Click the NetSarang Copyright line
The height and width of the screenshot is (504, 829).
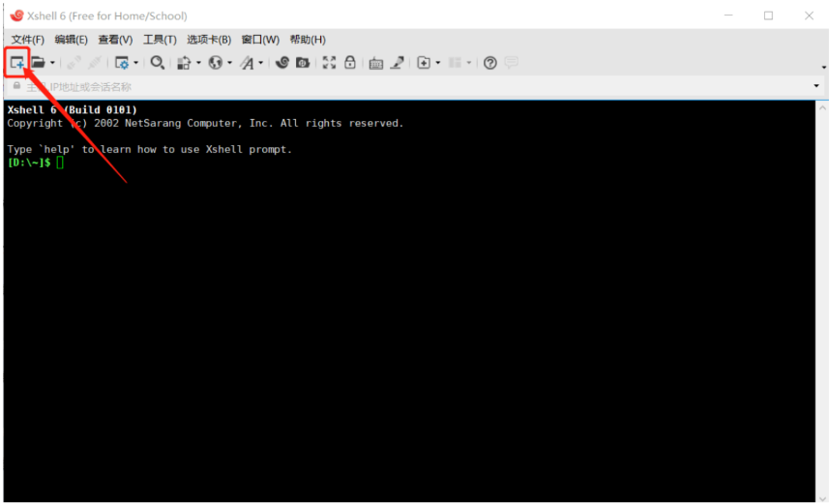click(205, 123)
